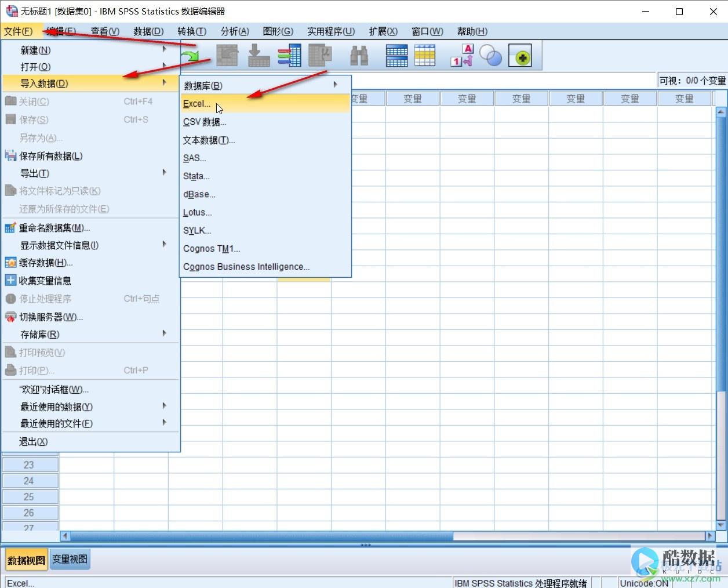
Task: Expand the 最近使用的数据(Y) submenu
Action: point(90,407)
